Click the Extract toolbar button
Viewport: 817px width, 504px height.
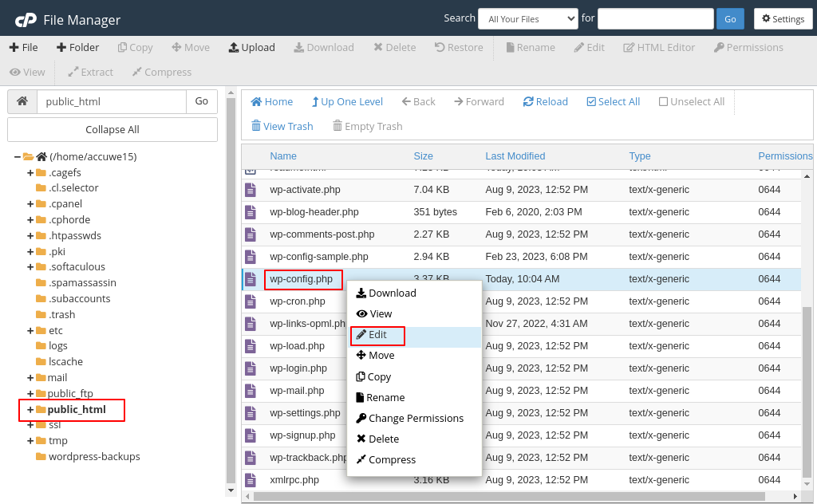click(x=91, y=72)
